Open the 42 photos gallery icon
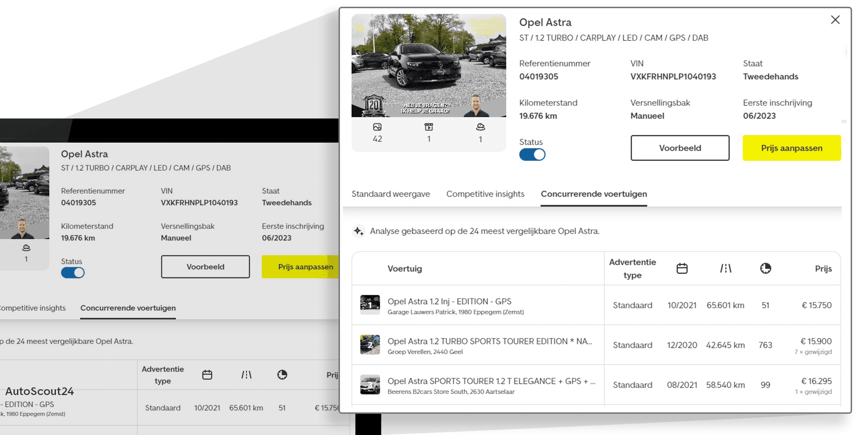Viewport: 868px width, 435px height. pyautogui.click(x=377, y=127)
